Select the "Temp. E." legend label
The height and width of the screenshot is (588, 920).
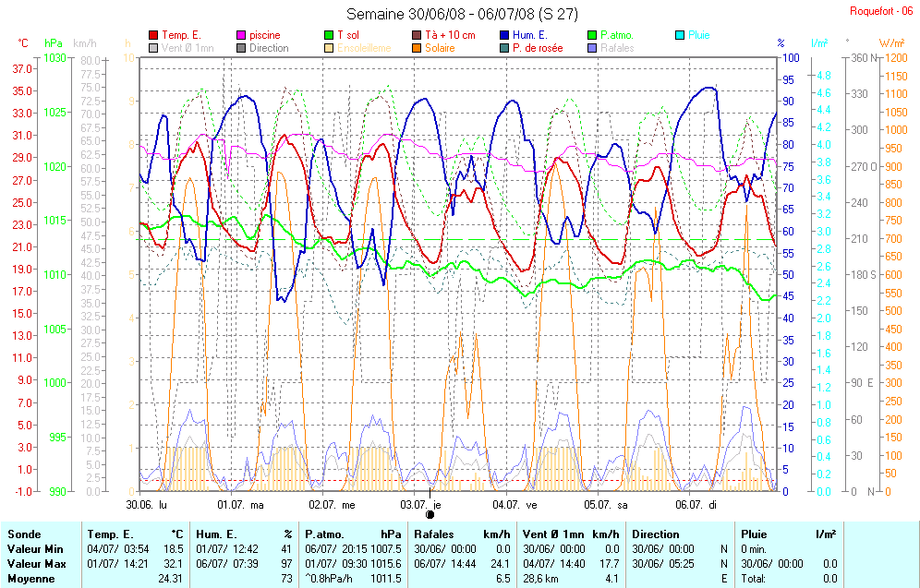pos(181,35)
